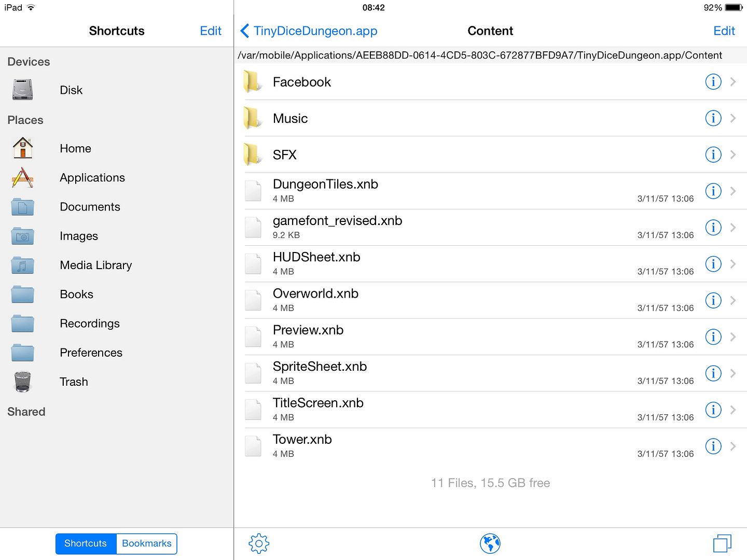
Task: Show info for DungeonTiles.xnb file
Action: coord(713,191)
